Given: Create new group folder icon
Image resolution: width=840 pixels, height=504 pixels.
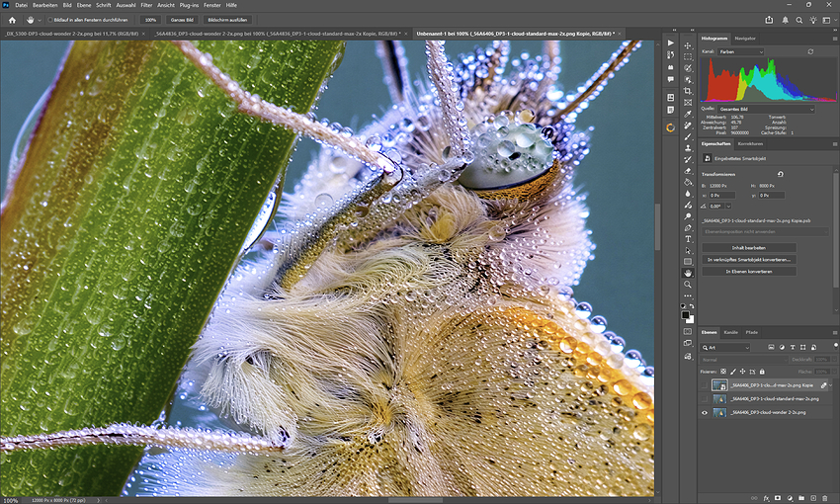Looking at the screenshot, I should pos(801,498).
